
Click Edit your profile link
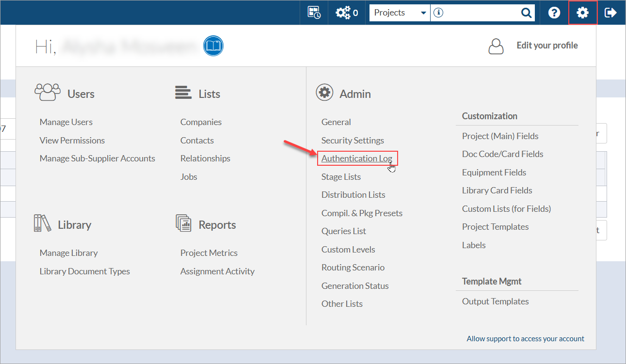click(547, 46)
